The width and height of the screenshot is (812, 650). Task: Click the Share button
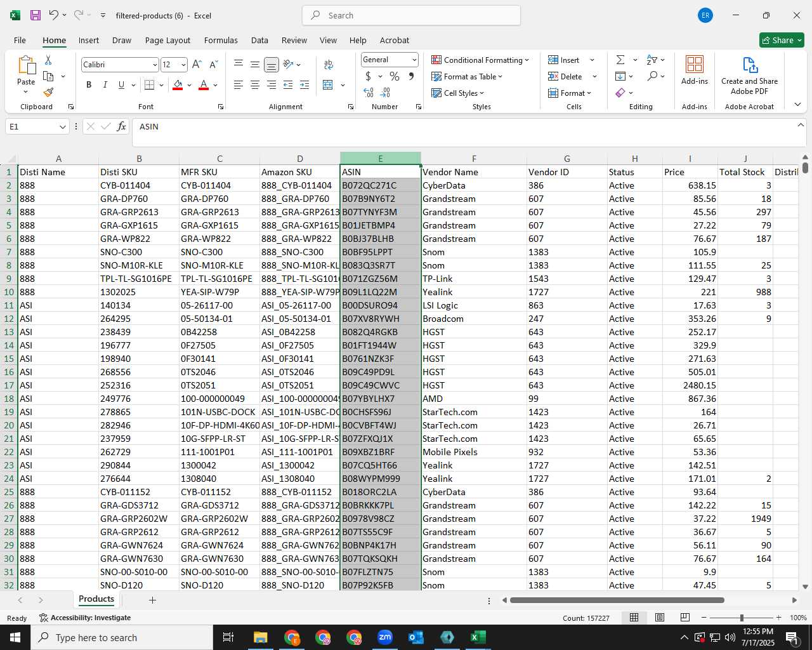click(x=782, y=40)
